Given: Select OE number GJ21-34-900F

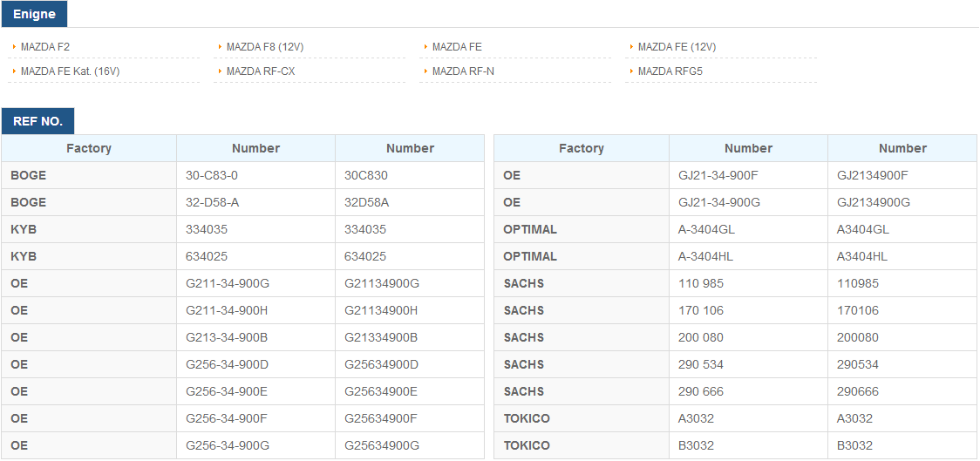Looking at the screenshot, I should [x=718, y=175].
